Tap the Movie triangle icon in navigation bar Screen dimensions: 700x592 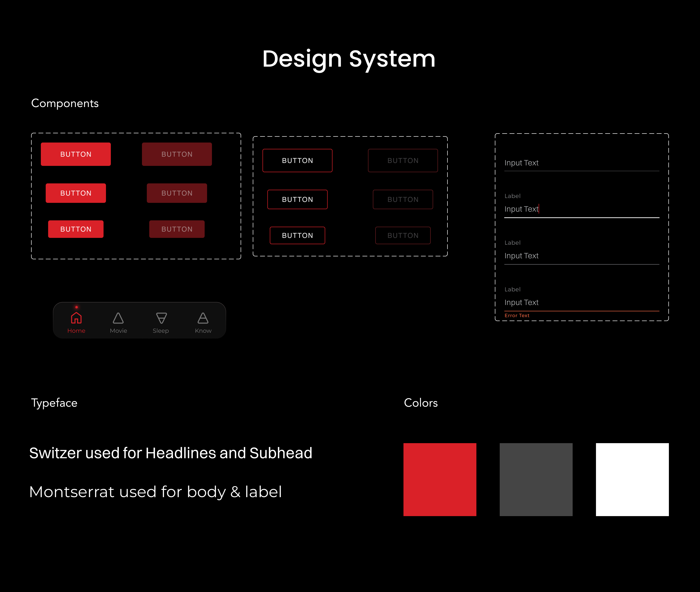coord(118,318)
